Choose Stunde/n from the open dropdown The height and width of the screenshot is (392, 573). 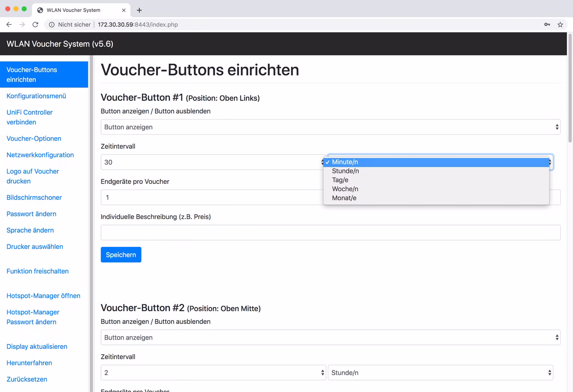pyautogui.click(x=345, y=171)
